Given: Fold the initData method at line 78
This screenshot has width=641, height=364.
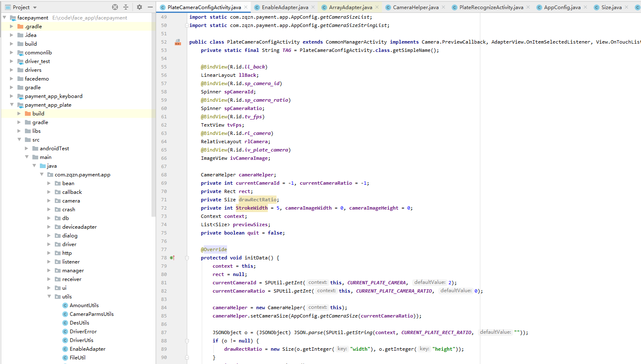Looking at the screenshot, I should 187,258.
